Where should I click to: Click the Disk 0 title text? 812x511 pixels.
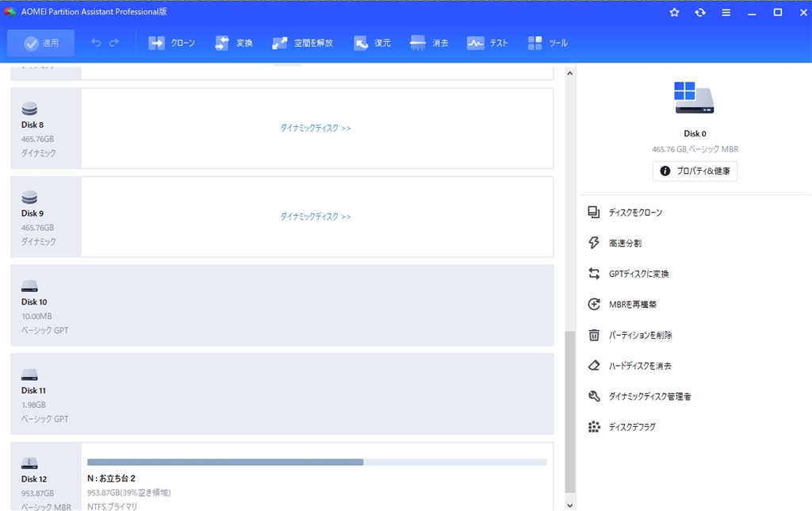(x=695, y=134)
